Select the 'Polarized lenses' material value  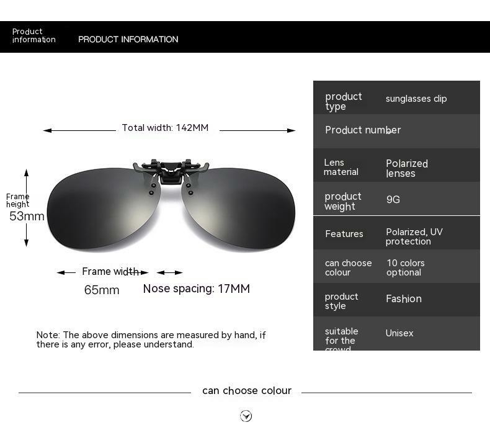(x=406, y=168)
